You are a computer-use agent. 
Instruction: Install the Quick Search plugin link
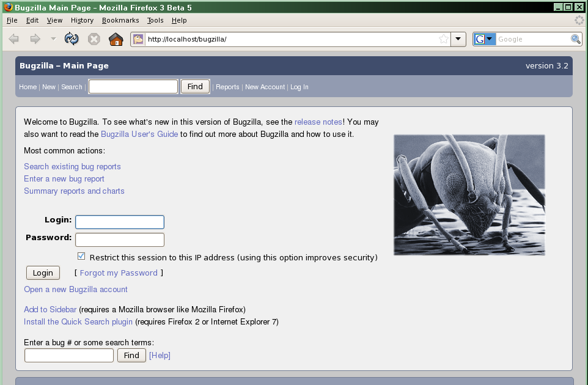78,322
